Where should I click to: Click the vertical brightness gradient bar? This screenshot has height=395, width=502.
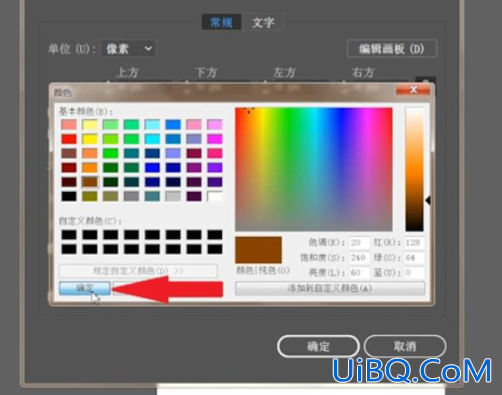414,169
